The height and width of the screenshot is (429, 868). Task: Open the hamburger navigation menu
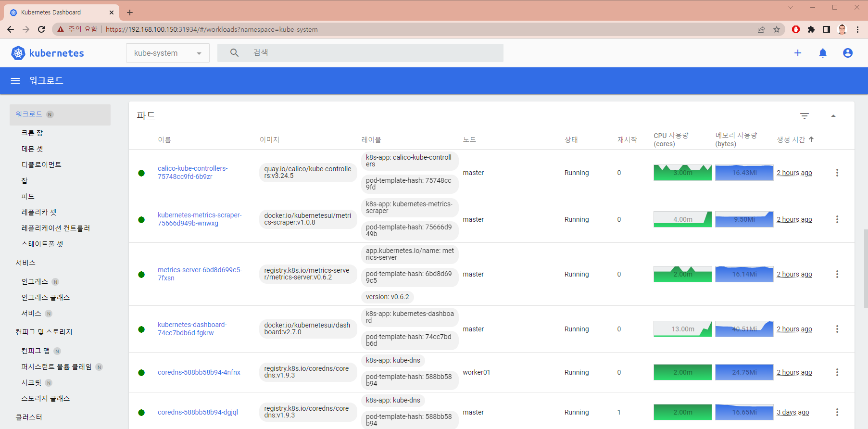(15, 81)
